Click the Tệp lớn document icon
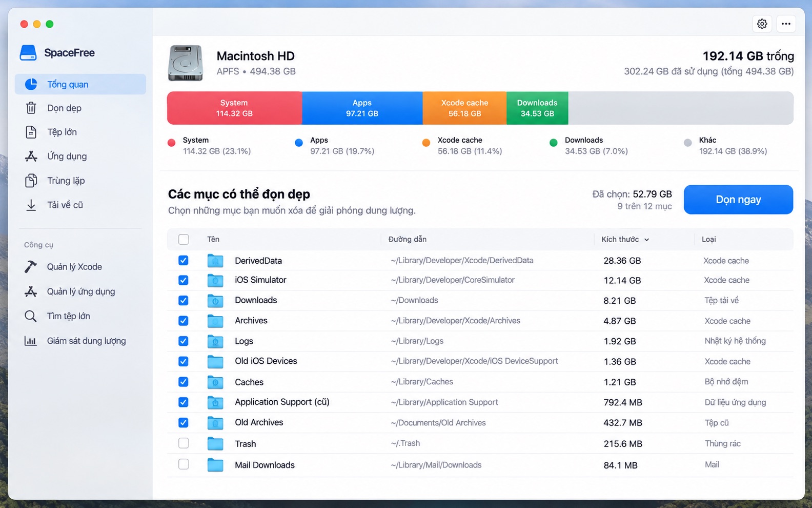812x508 pixels. point(31,132)
